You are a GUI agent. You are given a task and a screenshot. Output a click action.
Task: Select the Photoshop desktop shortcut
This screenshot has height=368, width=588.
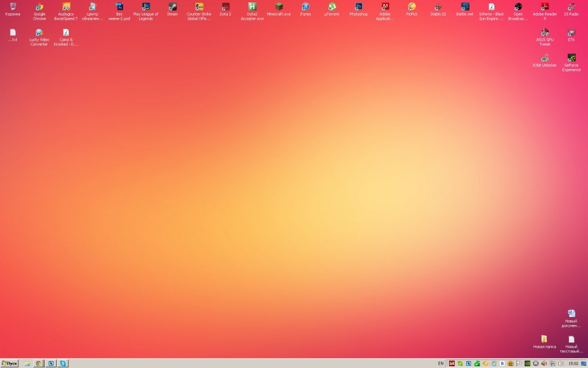click(x=358, y=7)
